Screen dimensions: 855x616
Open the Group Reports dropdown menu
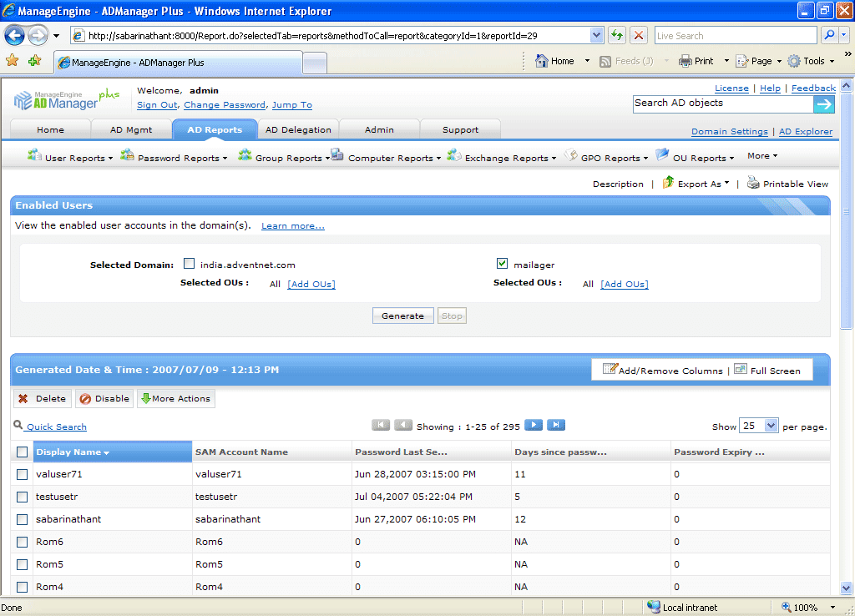click(x=284, y=157)
